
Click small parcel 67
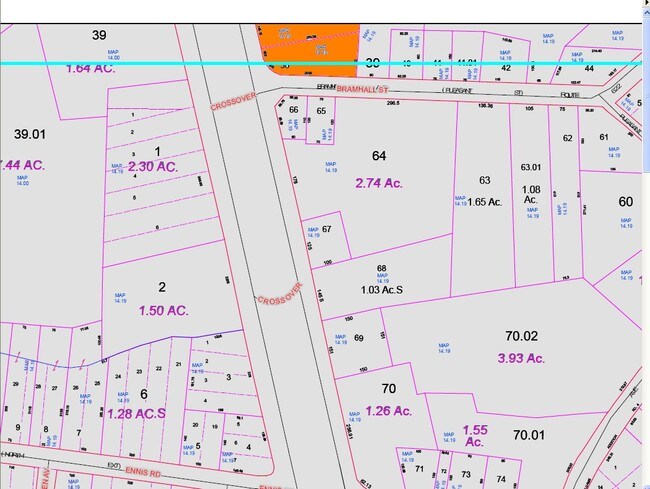[x=326, y=230]
